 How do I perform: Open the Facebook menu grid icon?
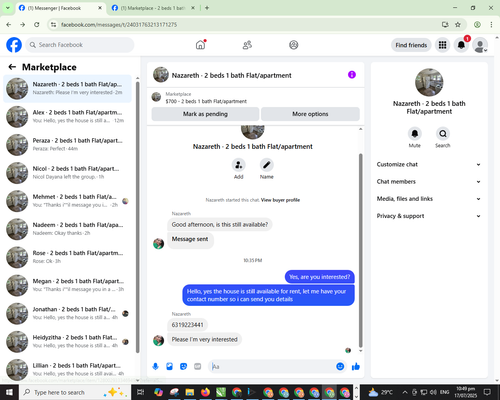pos(442,45)
